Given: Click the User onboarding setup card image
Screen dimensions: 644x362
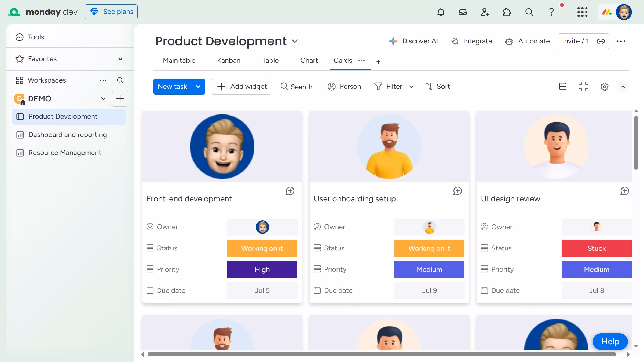Looking at the screenshot, I should pyautogui.click(x=389, y=147).
